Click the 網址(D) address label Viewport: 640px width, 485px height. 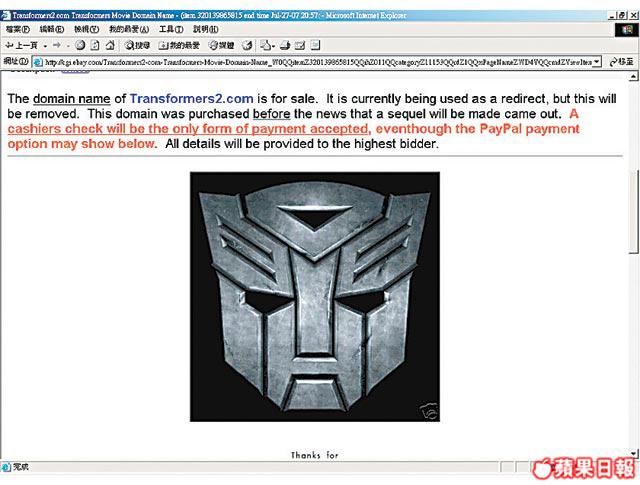(16, 62)
